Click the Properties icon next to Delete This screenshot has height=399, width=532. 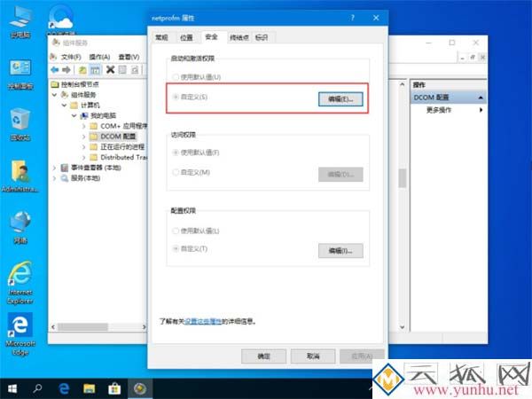coord(122,70)
